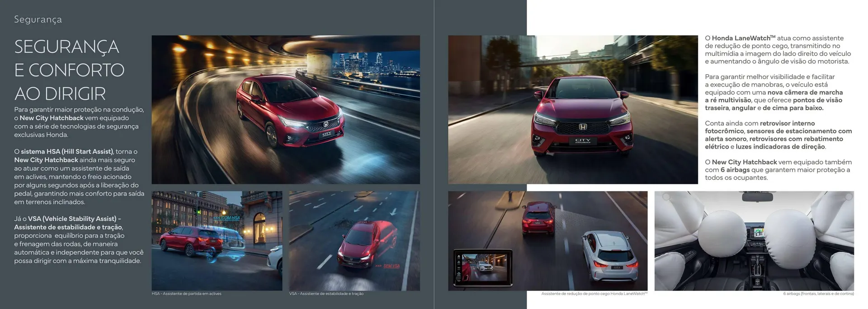Open the 6 airbags interior image
This screenshot has height=309, width=868.
[x=754, y=240]
